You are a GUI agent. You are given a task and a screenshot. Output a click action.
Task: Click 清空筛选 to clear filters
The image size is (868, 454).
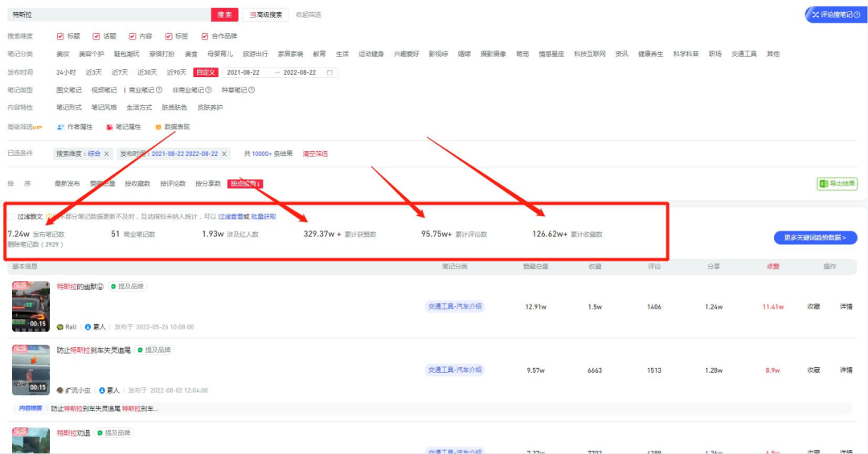[315, 153]
